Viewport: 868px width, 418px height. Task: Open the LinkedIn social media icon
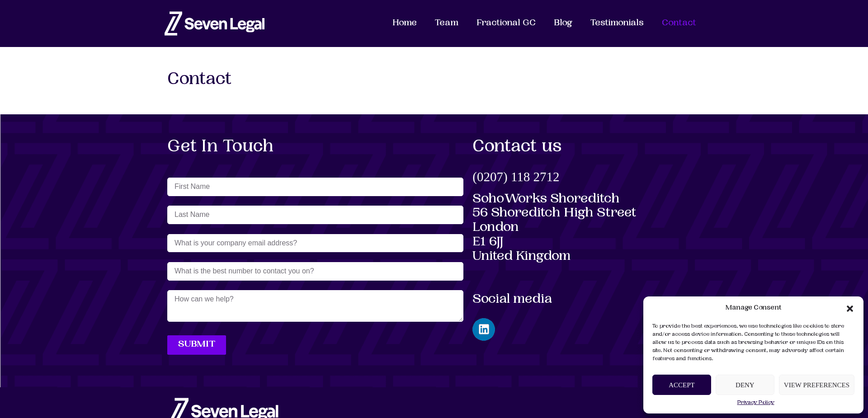click(483, 329)
